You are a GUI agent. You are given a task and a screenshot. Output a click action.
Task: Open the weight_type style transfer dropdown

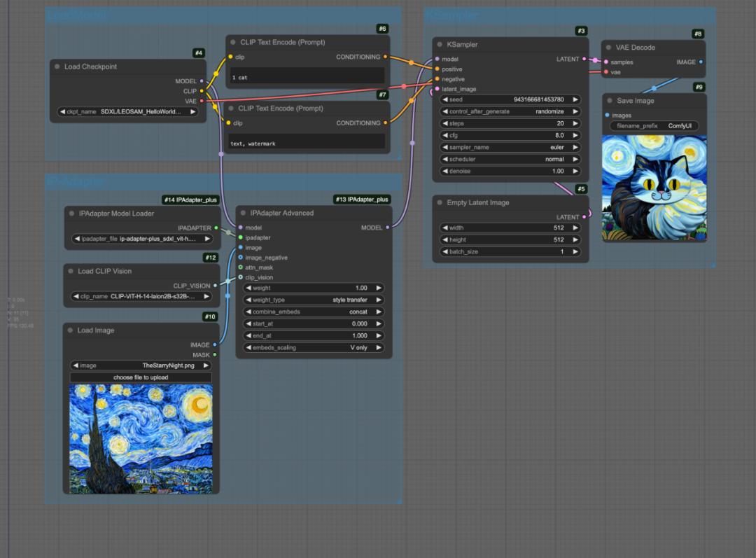(x=314, y=300)
